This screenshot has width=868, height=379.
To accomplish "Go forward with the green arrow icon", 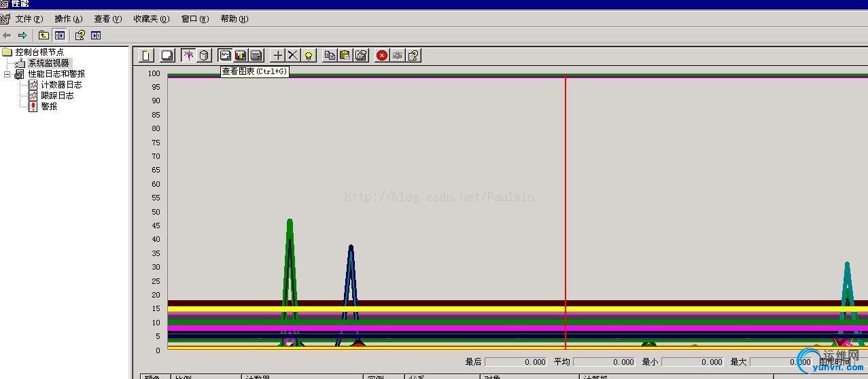I will 22,35.
